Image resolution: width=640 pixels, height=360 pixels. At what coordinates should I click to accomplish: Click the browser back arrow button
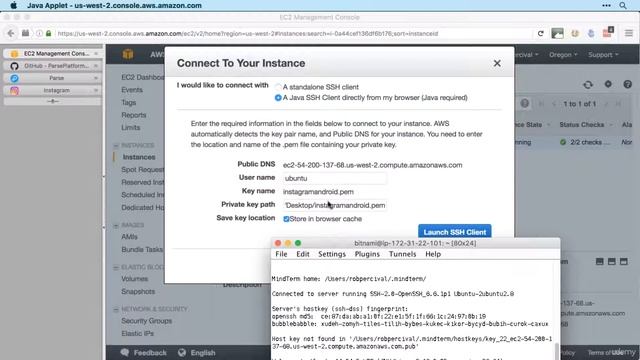pos(11,33)
